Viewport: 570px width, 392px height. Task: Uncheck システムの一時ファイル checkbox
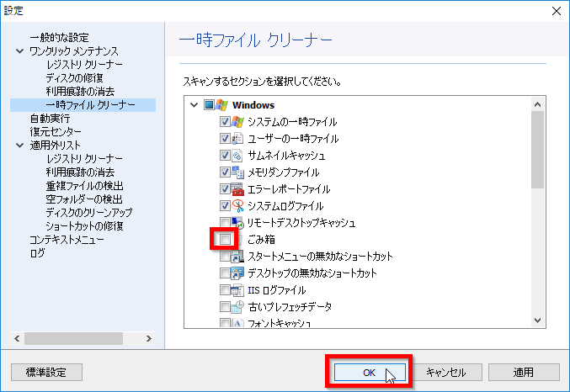click(x=225, y=122)
